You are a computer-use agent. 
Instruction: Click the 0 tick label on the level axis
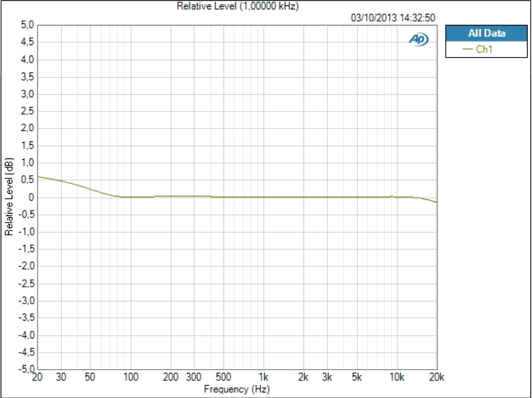[x=31, y=198]
